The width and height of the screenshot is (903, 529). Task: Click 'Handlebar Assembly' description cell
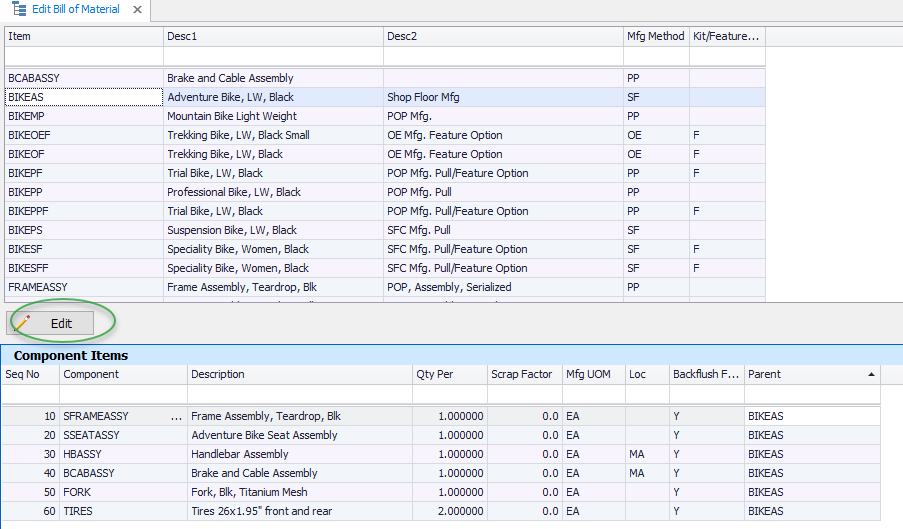tap(299, 454)
